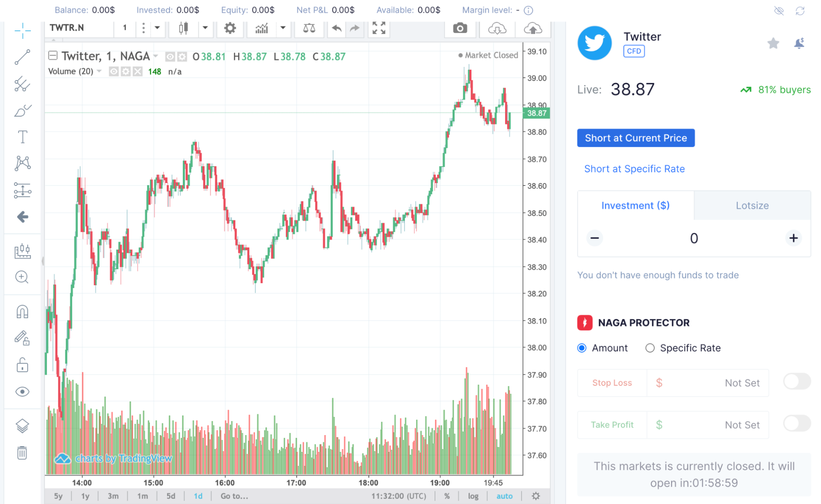Toggle Volume indicator visibility eye
This screenshot has width=821, height=504.
tap(114, 72)
